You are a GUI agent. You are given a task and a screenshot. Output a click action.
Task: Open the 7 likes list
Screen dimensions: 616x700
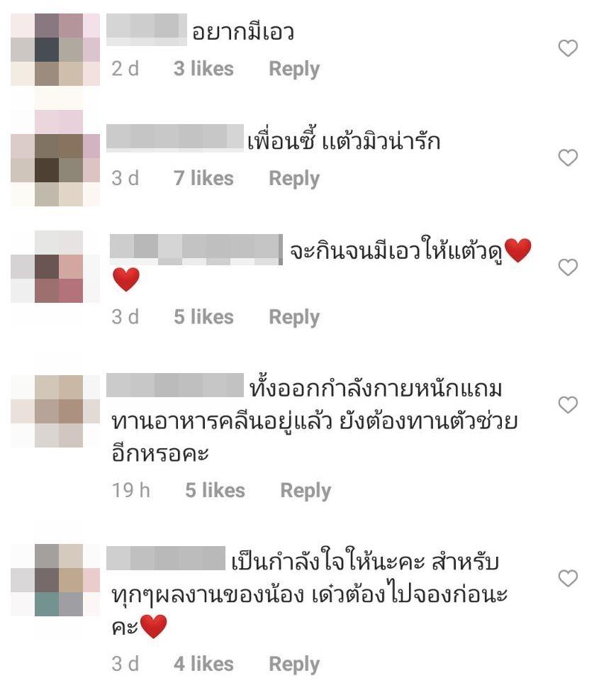click(203, 178)
